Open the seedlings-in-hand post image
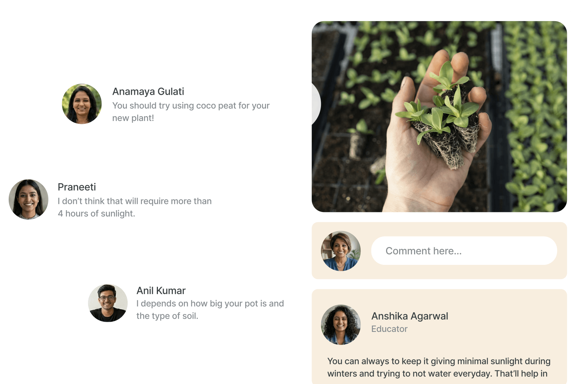 click(x=439, y=117)
